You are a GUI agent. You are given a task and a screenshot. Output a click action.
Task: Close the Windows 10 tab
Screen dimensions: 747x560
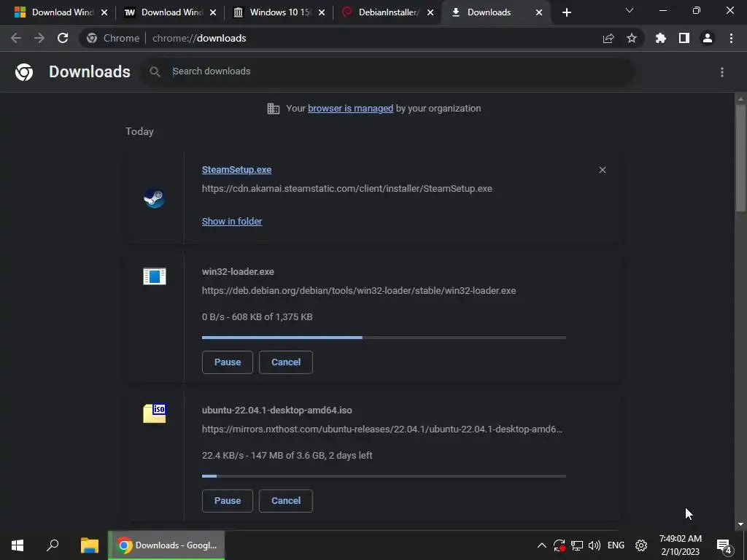pyautogui.click(x=322, y=12)
